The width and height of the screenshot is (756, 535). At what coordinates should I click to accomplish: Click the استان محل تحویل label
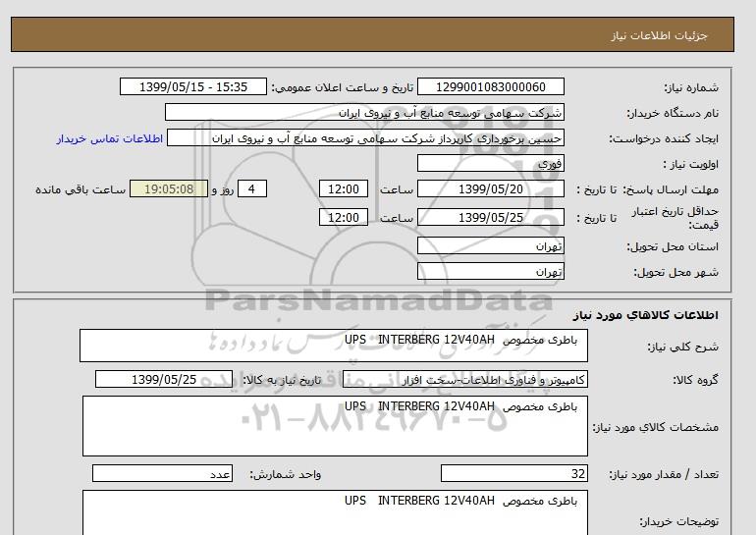(673, 246)
